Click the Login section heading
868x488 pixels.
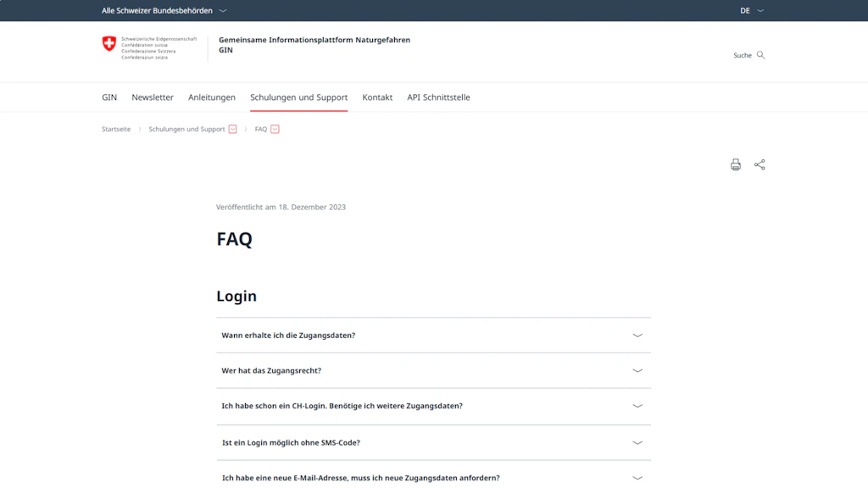click(236, 296)
